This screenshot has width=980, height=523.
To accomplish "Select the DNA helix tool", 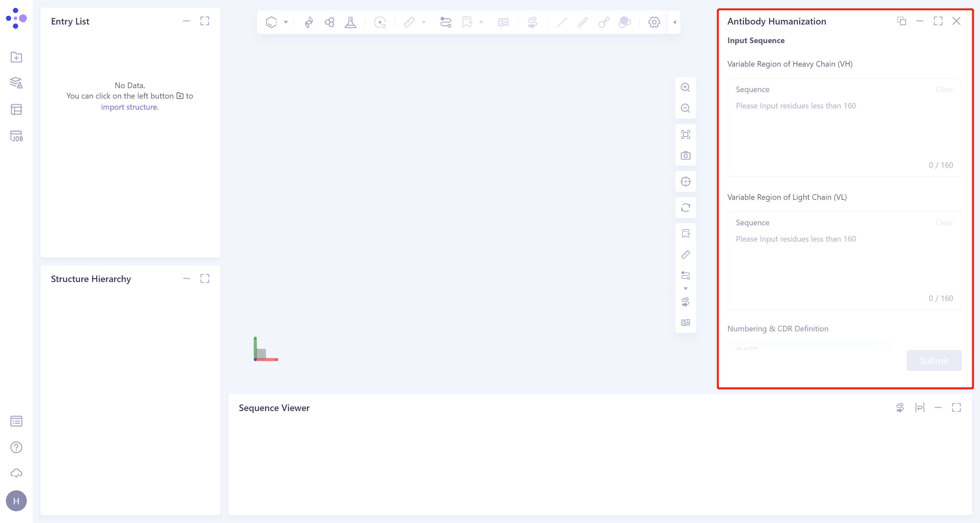I will [309, 22].
